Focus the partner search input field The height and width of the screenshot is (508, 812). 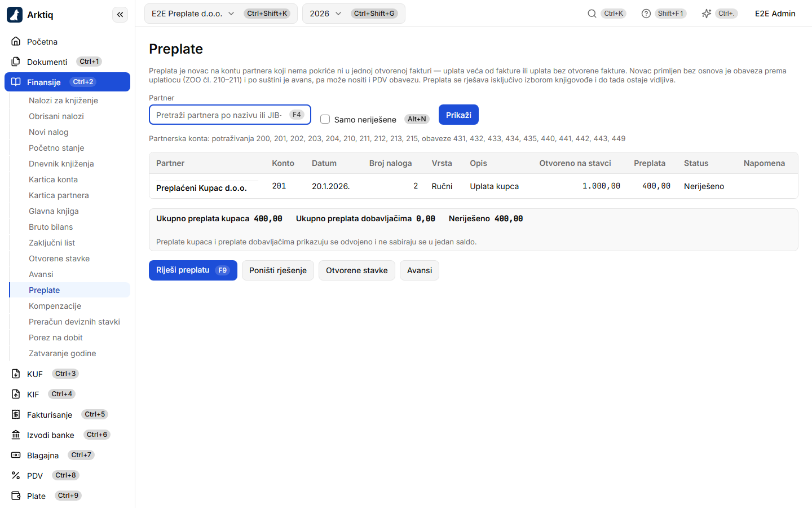(230, 115)
